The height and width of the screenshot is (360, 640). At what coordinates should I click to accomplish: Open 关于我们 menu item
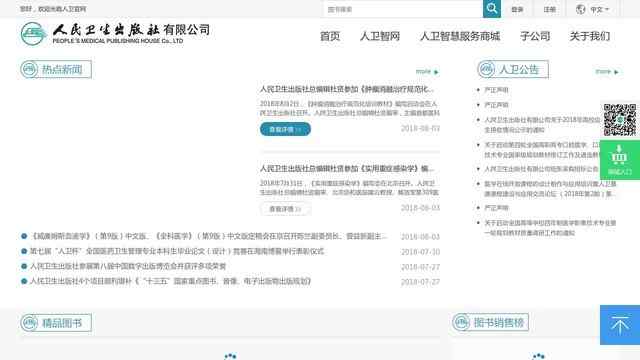590,36
